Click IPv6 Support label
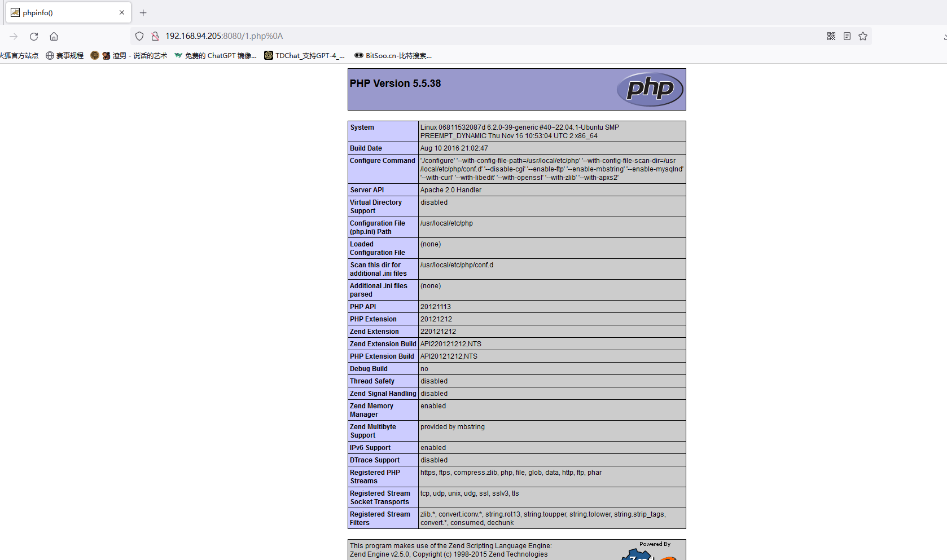Image resolution: width=947 pixels, height=560 pixels. [x=370, y=448]
